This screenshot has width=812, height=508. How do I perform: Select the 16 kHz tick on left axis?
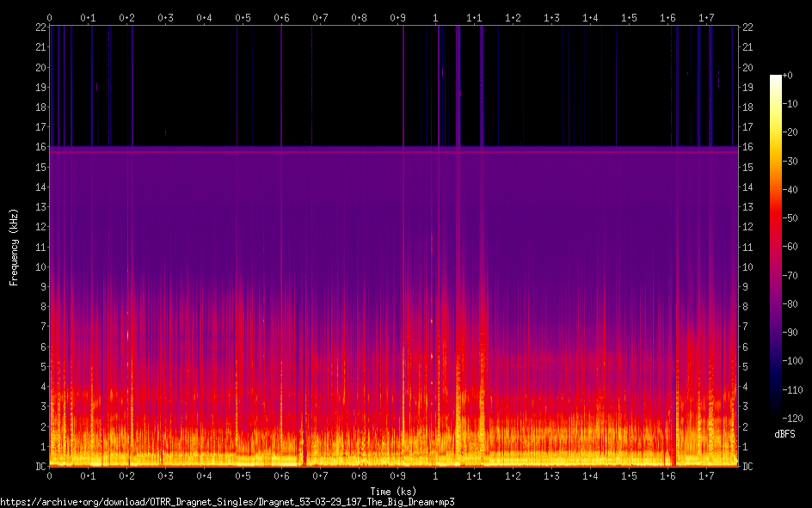40,147
